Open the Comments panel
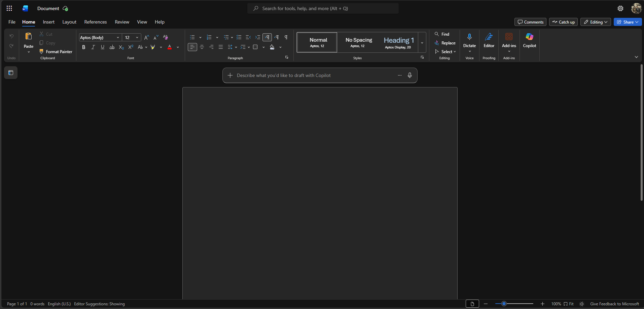This screenshot has width=644, height=309. point(530,22)
